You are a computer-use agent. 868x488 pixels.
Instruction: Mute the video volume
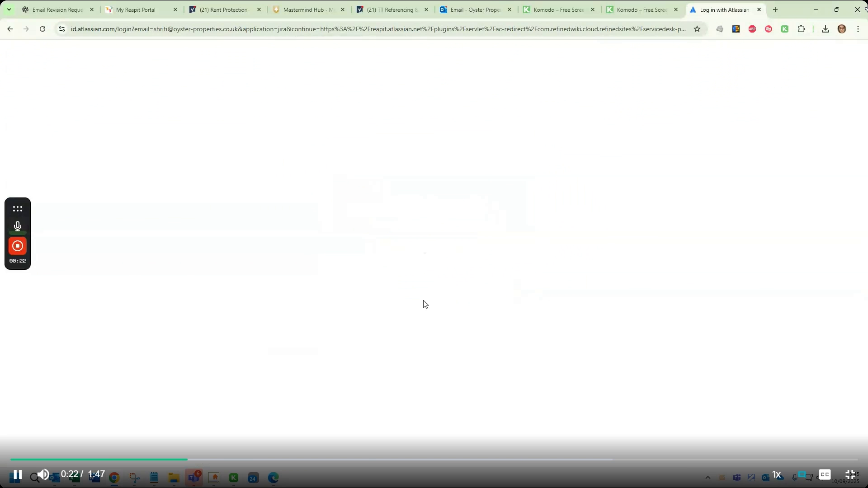[x=43, y=475]
